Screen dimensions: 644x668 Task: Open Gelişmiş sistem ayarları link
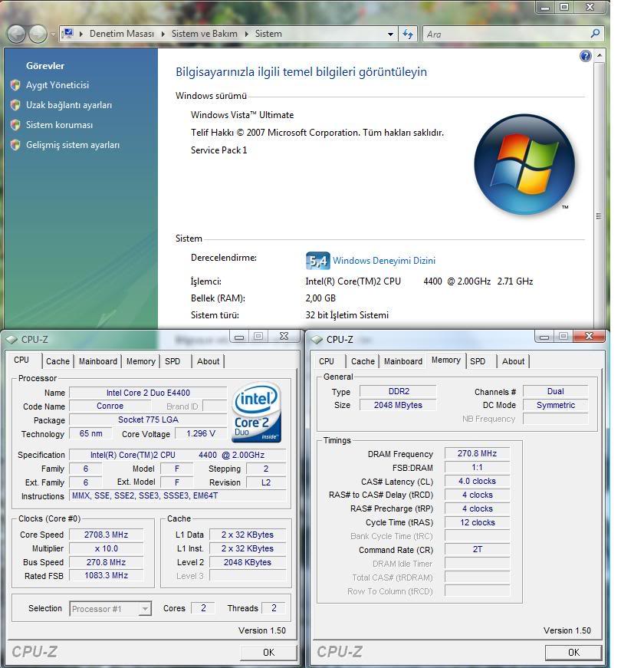73,145
